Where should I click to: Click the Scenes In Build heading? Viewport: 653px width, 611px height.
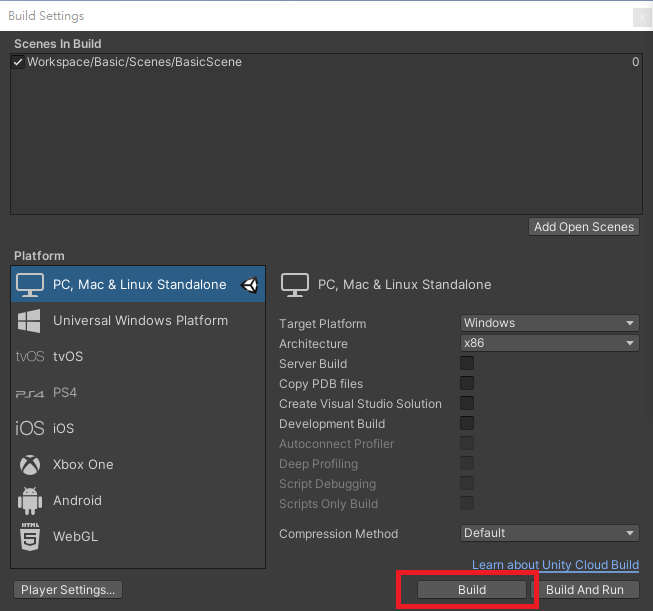(x=57, y=44)
